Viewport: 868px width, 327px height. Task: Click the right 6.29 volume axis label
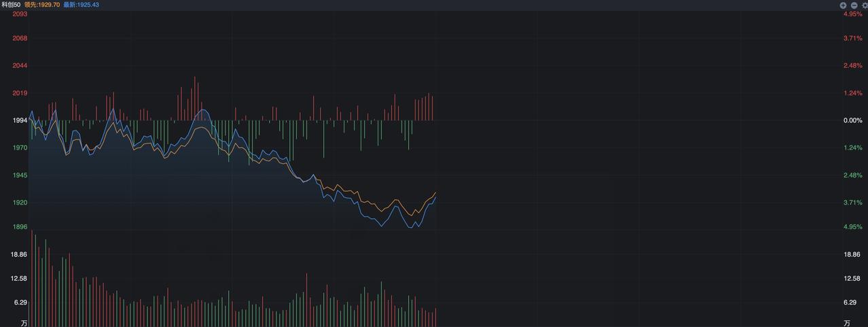click(x=850, y=303)
